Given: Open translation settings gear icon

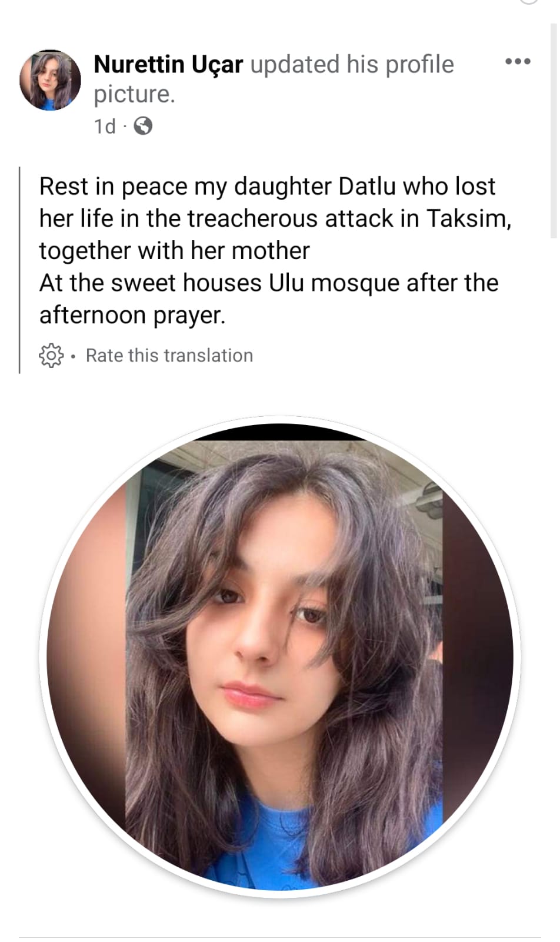Looking at the screenshot, I should [51, 355].
